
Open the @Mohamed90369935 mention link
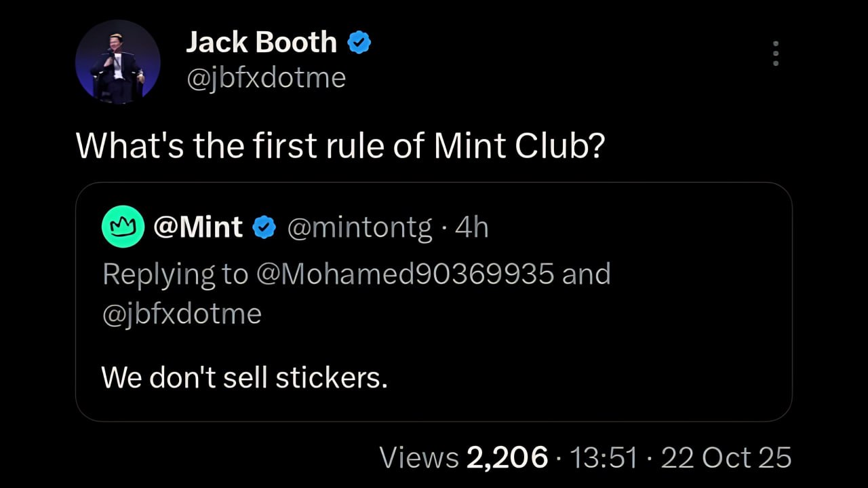coord(405,274)
